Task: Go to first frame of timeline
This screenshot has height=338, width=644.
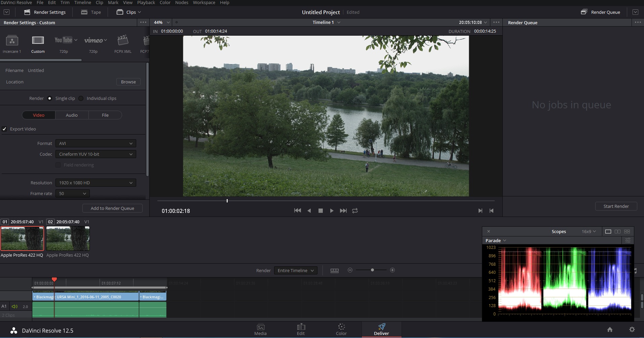Action: tap(297, 211)
